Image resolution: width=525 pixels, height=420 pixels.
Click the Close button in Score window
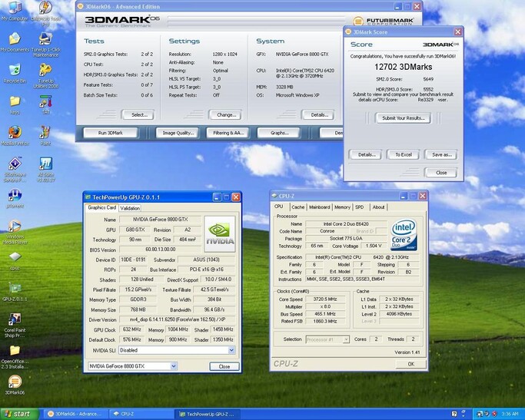tap(441, 173)
